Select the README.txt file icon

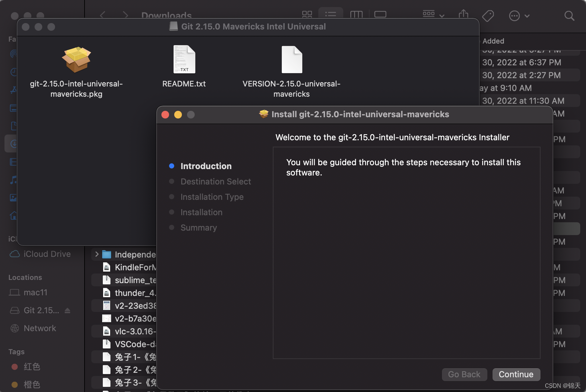click(184, 60)
